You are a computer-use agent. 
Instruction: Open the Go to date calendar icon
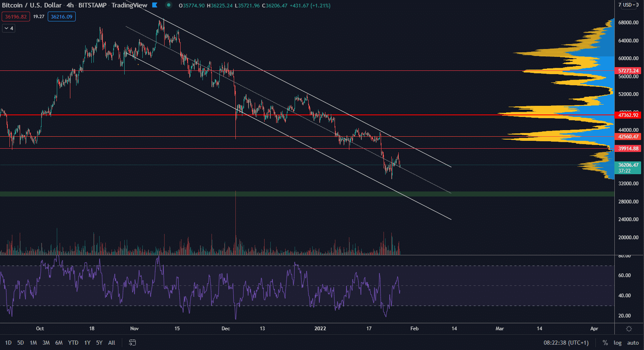[133, 343]
